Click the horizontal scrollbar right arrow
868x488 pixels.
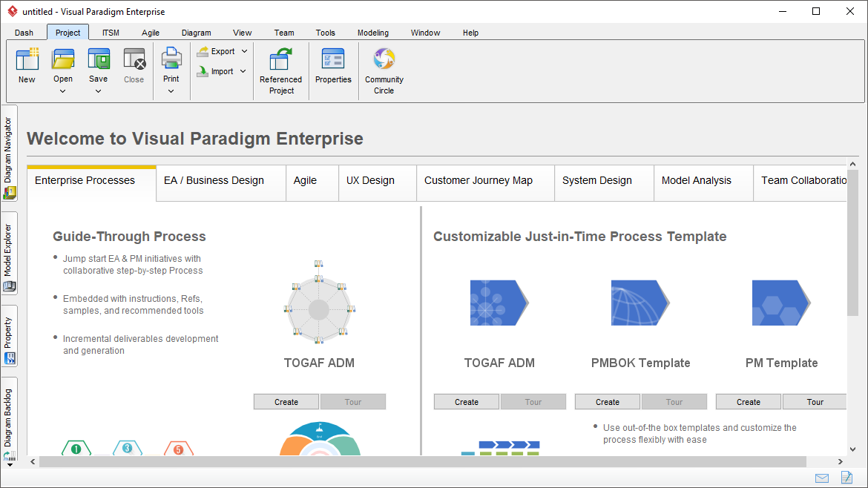click(841, 461)
